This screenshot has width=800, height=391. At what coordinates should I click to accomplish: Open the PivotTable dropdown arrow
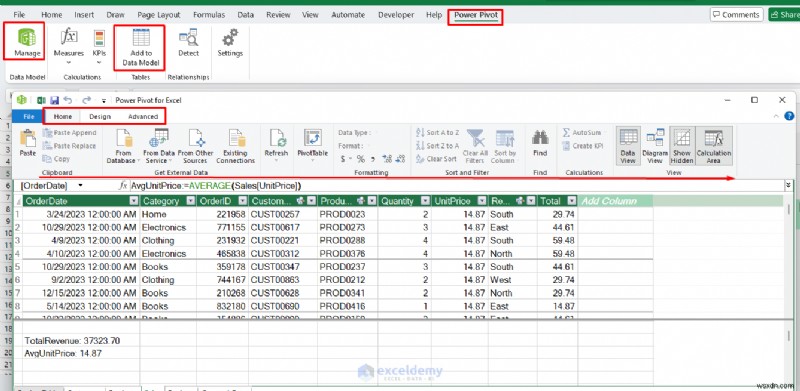(x=313, y=160)
